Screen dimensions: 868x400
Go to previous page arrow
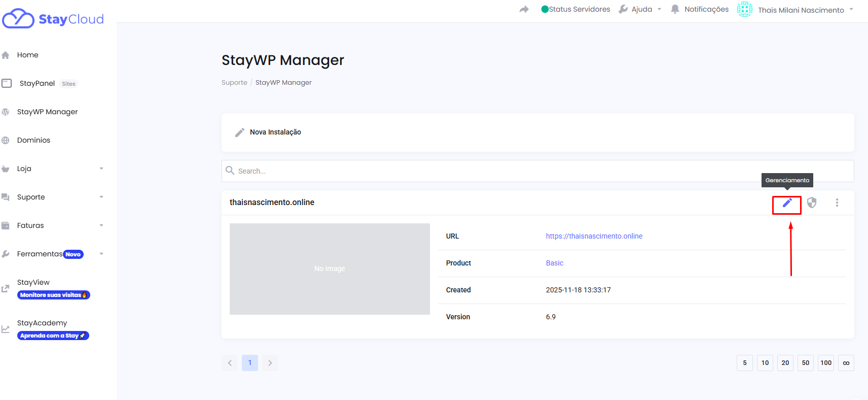click(230, 363)
